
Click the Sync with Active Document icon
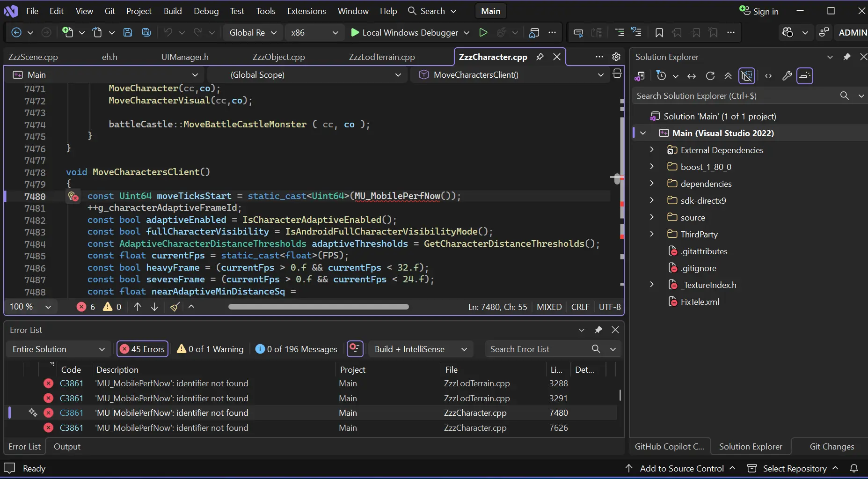[692, 76]
